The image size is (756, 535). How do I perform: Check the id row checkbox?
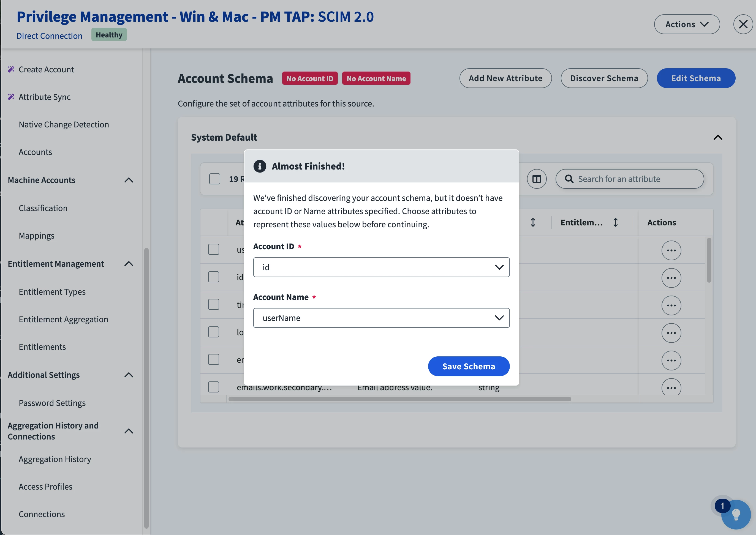pyautogui.click(x=214, y=277)
